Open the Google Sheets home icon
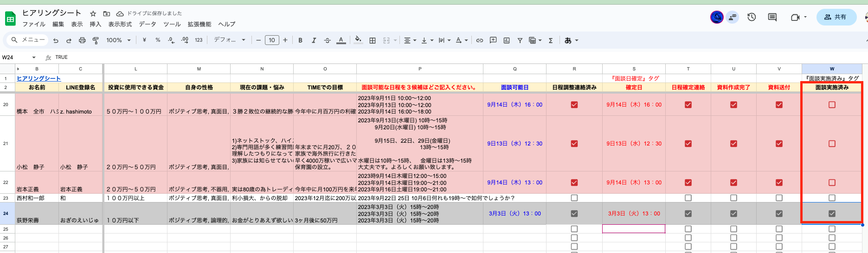The image size is (868, 253). coord(10,19)
